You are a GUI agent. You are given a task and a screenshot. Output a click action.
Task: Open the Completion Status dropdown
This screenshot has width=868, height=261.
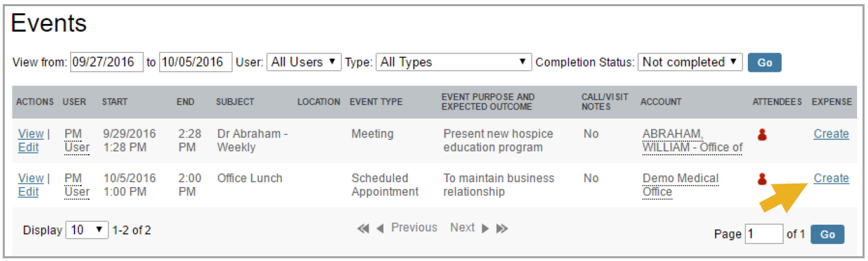coord(690,62)
